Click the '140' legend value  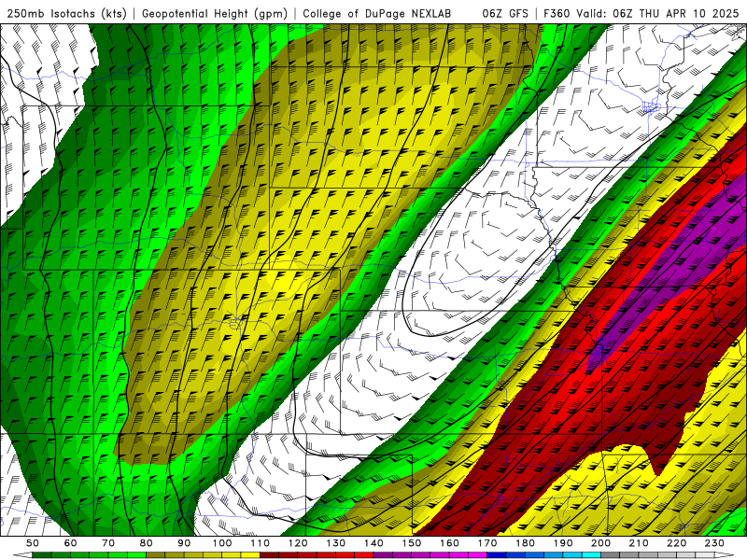(x=373, y=543)
